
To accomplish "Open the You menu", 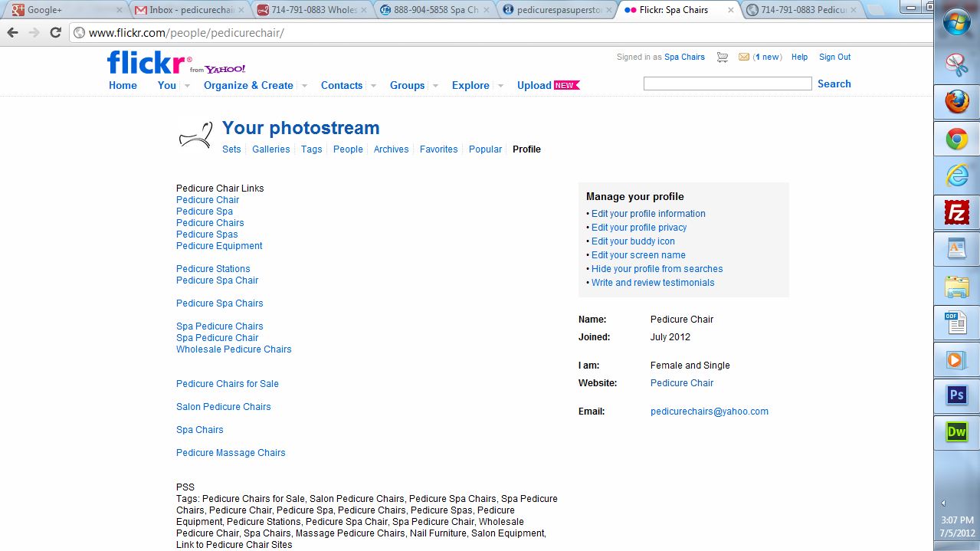I will 167,85.
